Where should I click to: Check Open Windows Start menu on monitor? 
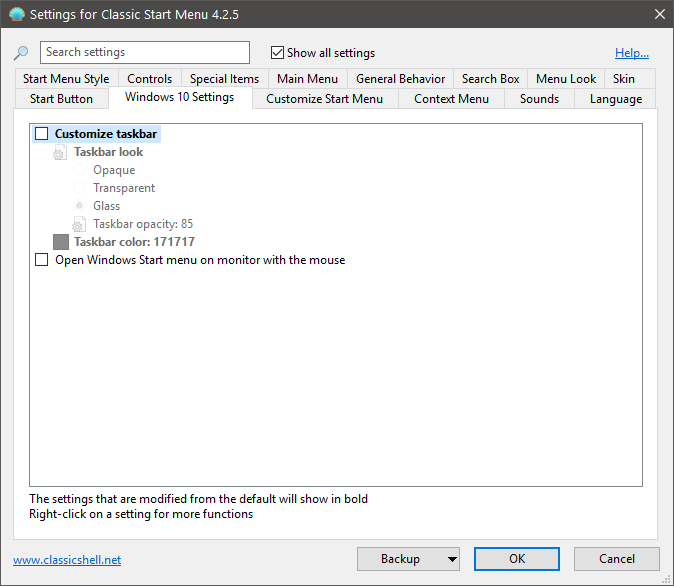(x=42, y=260)
